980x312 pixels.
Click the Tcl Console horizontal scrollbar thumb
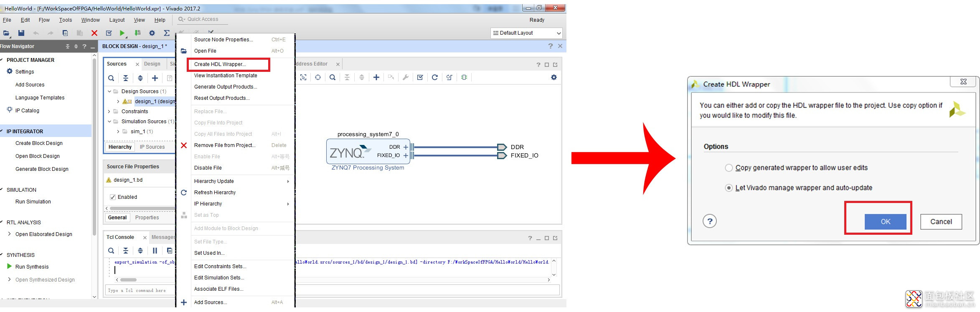[128, 280]
